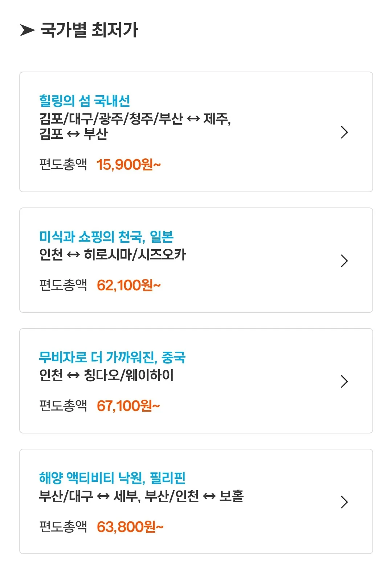The image size is (392, 561).
Task: Click the 62,100원~ fare price
Action: pyautogui.click(x=128, y=285)
